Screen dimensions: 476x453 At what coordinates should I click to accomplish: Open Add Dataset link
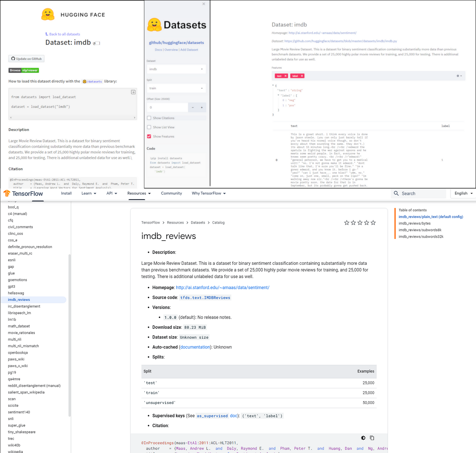pos(189,50)
